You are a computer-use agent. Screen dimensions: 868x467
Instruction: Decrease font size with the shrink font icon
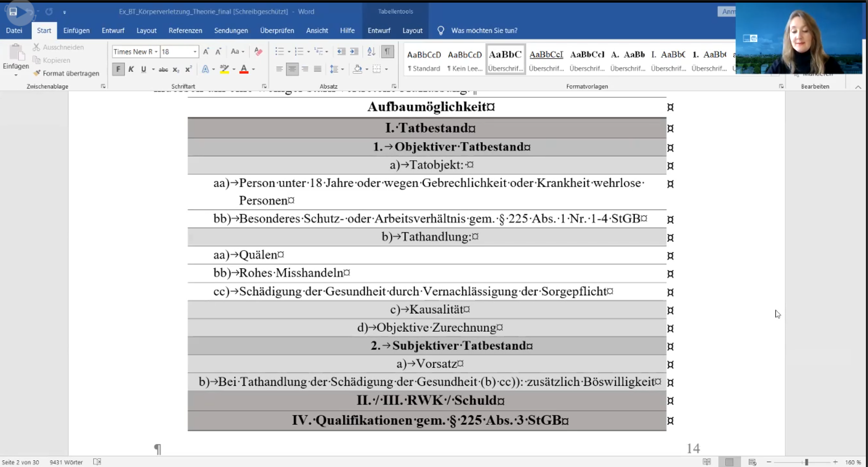[x=219, y=51]
